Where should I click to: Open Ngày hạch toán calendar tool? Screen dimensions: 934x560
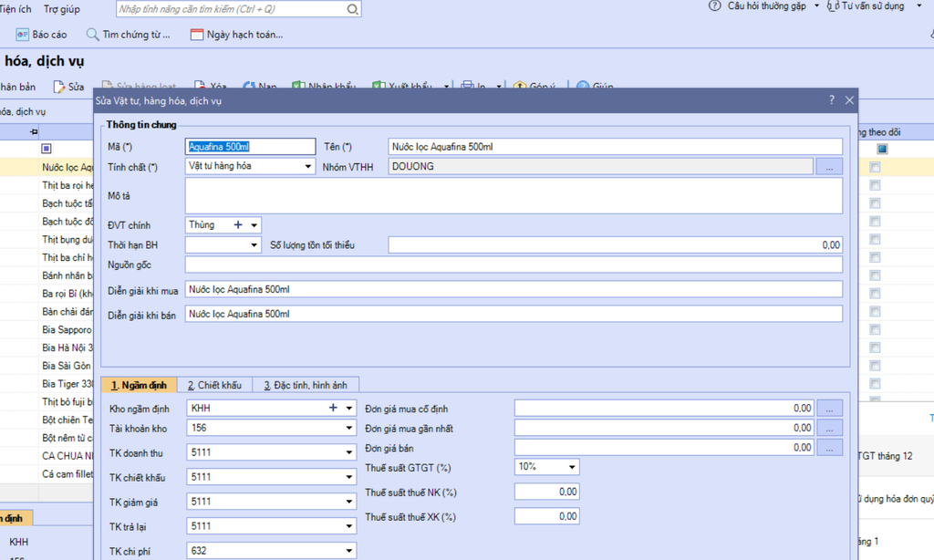pos(236,35)
